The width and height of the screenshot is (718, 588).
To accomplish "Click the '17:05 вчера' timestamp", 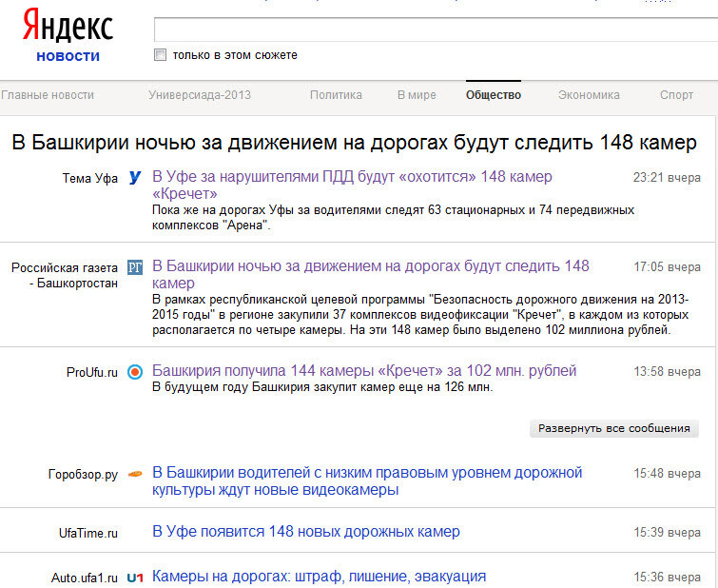I will [667, 266].
